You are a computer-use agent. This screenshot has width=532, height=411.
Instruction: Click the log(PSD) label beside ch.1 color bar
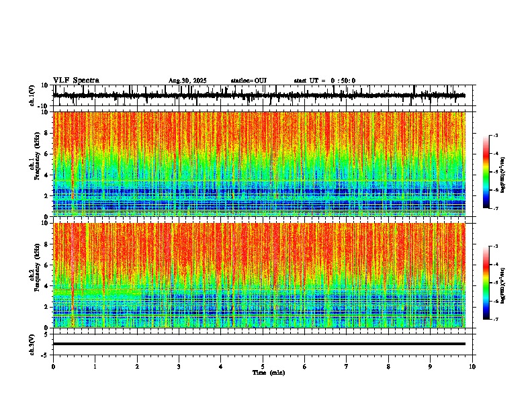click(x=503, y=175)
